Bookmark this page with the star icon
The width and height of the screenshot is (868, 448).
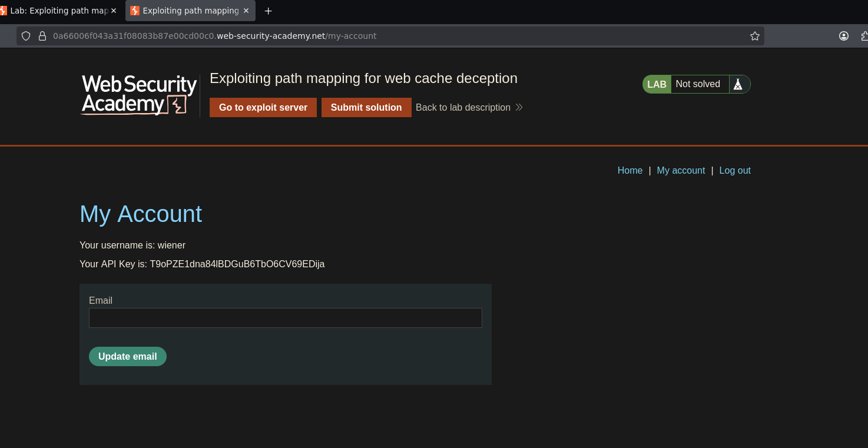tap(755, 36)
